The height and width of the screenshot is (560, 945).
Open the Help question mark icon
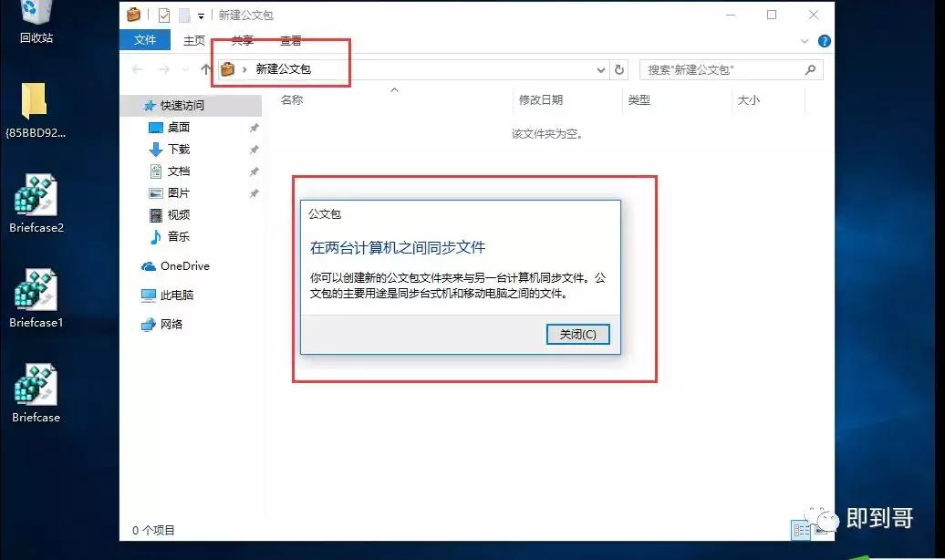pyautogui.click(x=824, y=40)
